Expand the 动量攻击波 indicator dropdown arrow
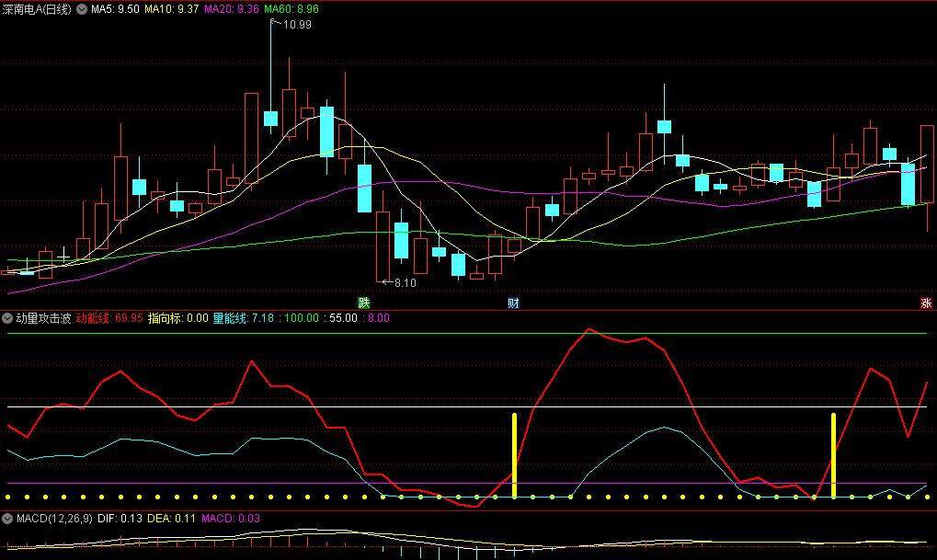This screenshot has height=560, width=937. 8,318
